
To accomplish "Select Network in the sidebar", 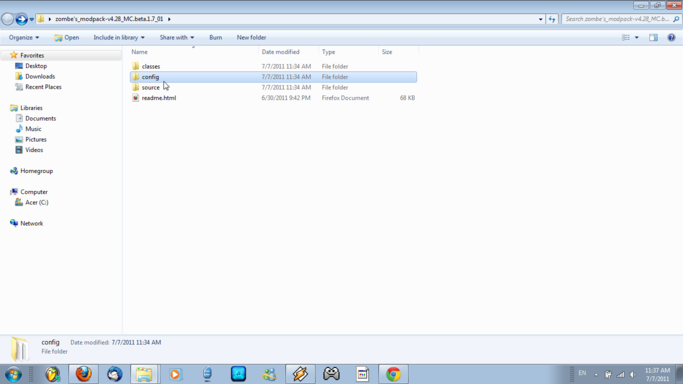I will click(x=31, y=223).
